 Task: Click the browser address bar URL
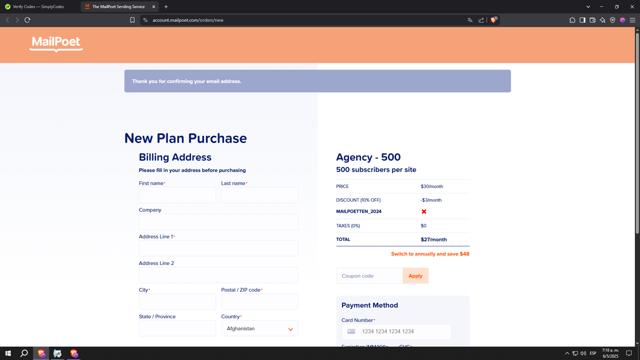point(188,20)
